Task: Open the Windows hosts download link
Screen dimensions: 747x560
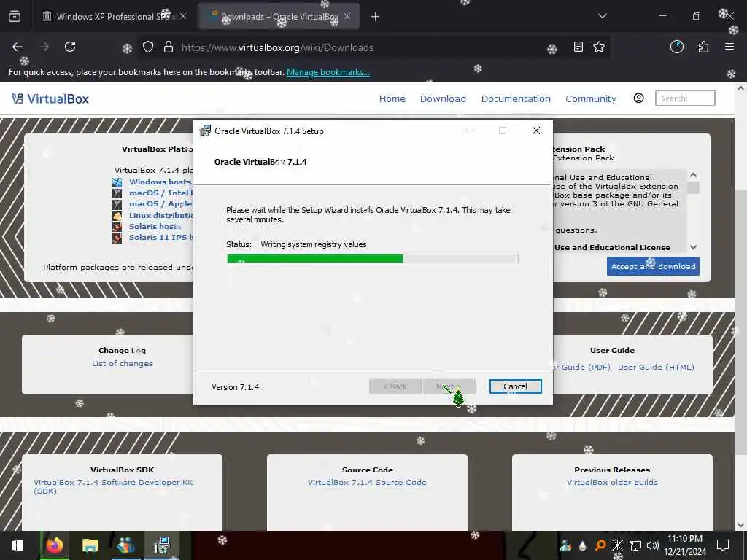Action: click(x=160, y=182)
